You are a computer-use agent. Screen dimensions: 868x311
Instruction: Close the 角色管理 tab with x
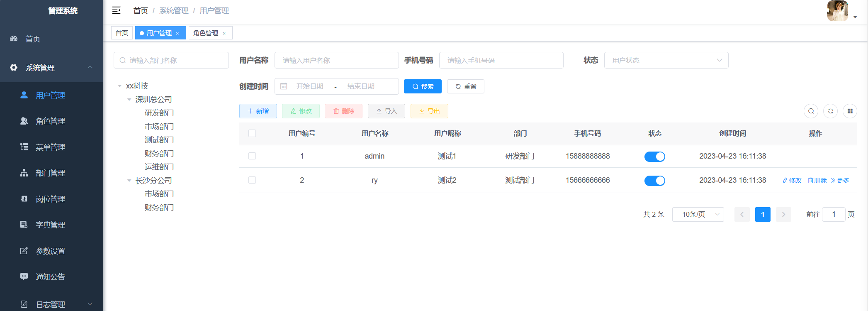(x=224, y=33)
